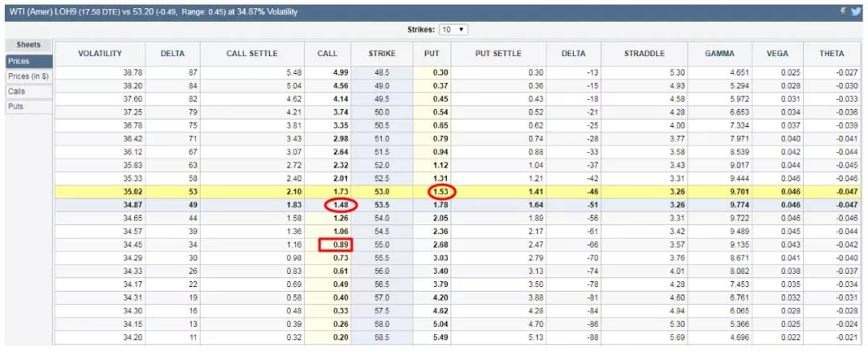Click the STRIKE column header
Image resolution: width=868 pixels, height=352 pixels.
click(x=382, y=53)
